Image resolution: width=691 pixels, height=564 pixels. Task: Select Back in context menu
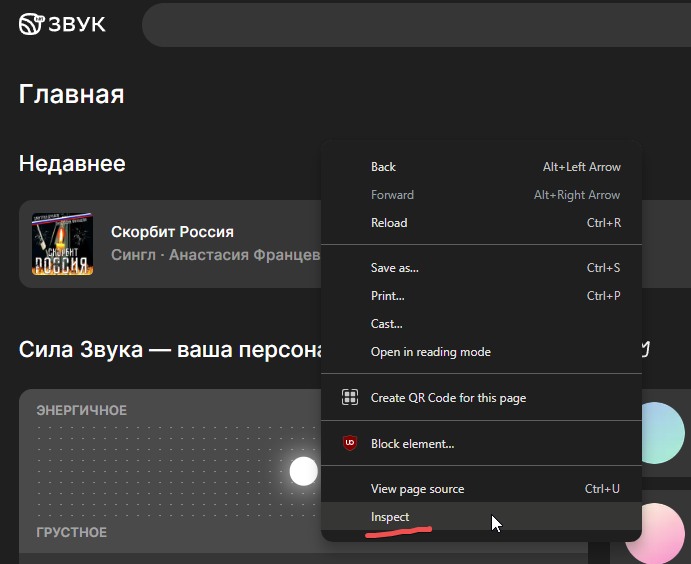click(x=481, y=167)
